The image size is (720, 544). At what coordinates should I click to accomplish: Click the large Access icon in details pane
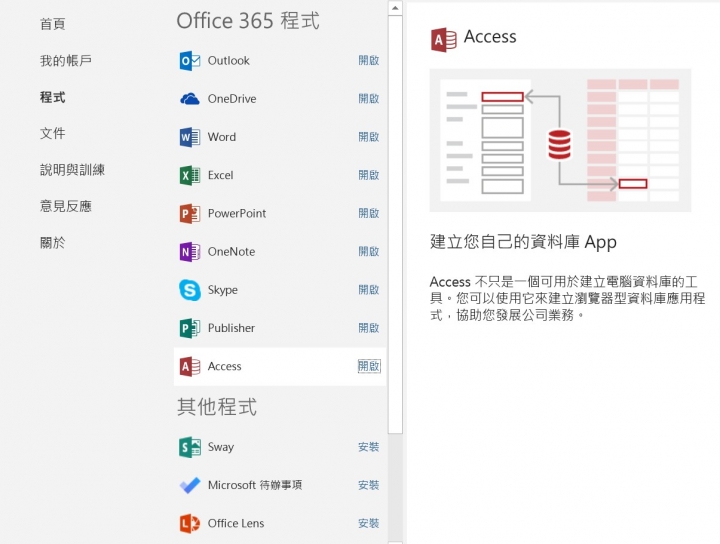pyautogui.click(x=443, y=39)
